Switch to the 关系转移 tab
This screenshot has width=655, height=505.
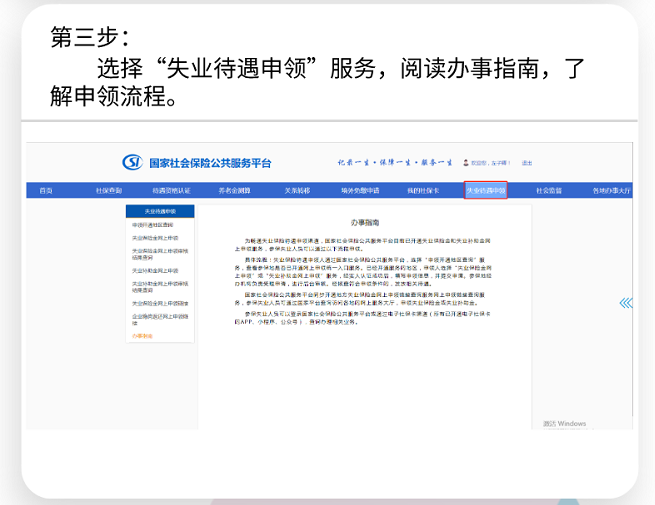tap(297, 190)
